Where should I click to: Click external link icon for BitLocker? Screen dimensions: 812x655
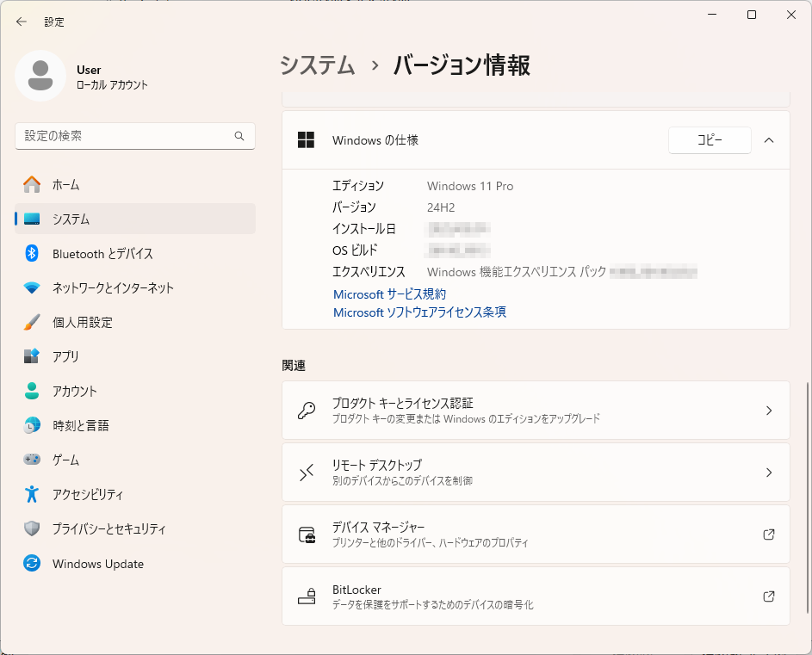[x=769, y=596]
